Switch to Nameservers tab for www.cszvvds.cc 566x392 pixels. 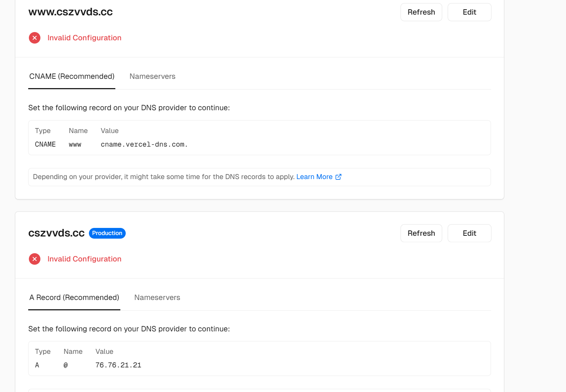click(x=152, y=76)
